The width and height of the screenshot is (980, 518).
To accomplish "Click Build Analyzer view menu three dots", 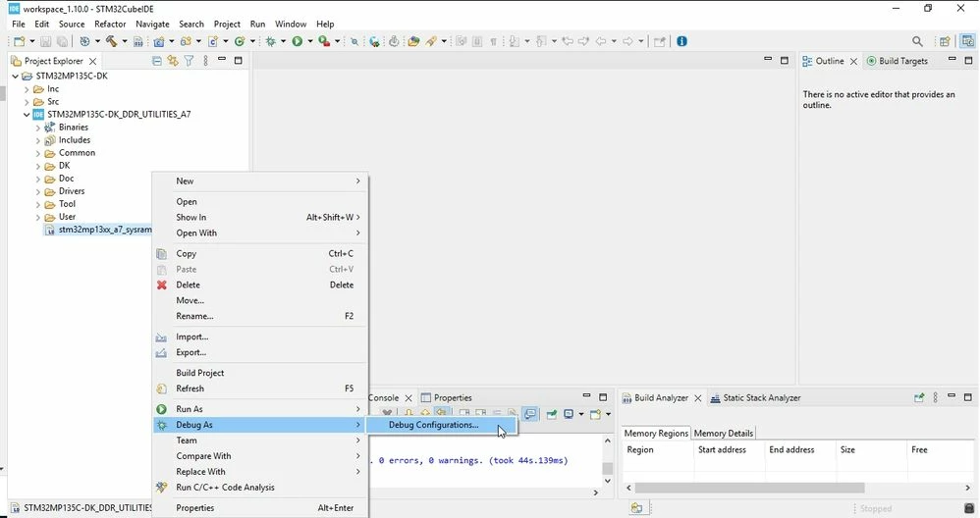I will (x=935, y=397).
